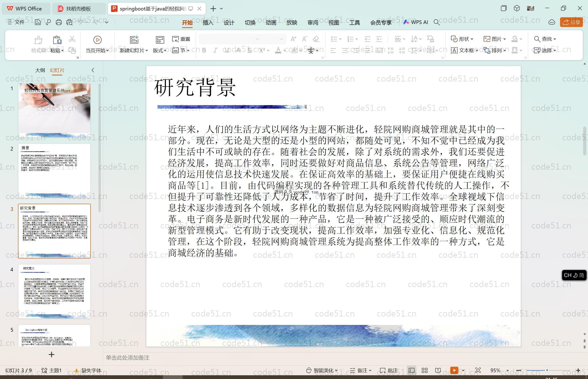Viewport: 588px width, 379px height.
Task: Click the Missing Fonts (缺失字体) warning
Action: (88, 370)
